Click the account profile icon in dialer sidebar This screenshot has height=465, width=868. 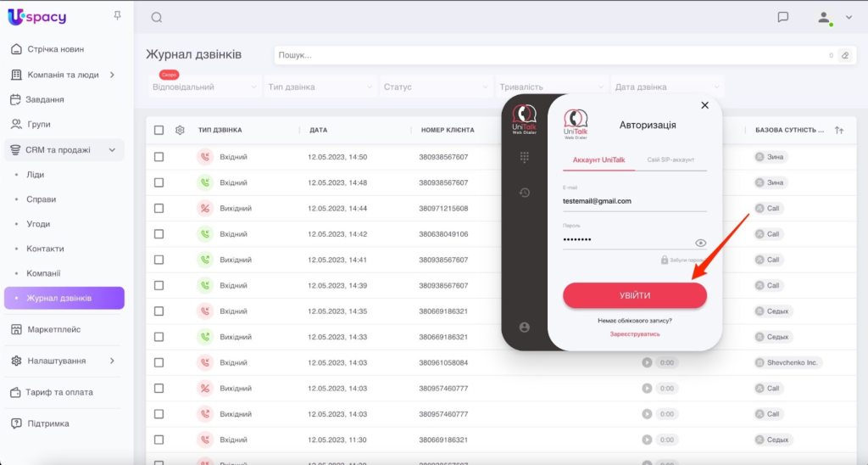point(524,328)
